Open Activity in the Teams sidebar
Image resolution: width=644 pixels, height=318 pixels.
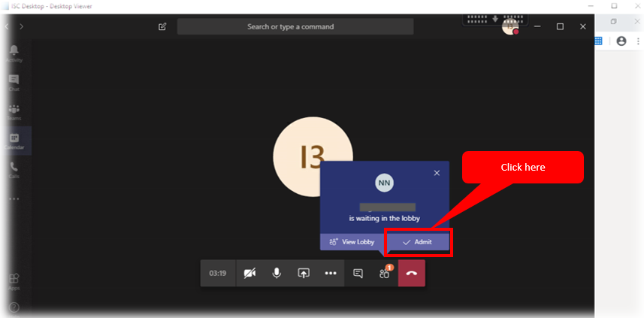(14, 54)
